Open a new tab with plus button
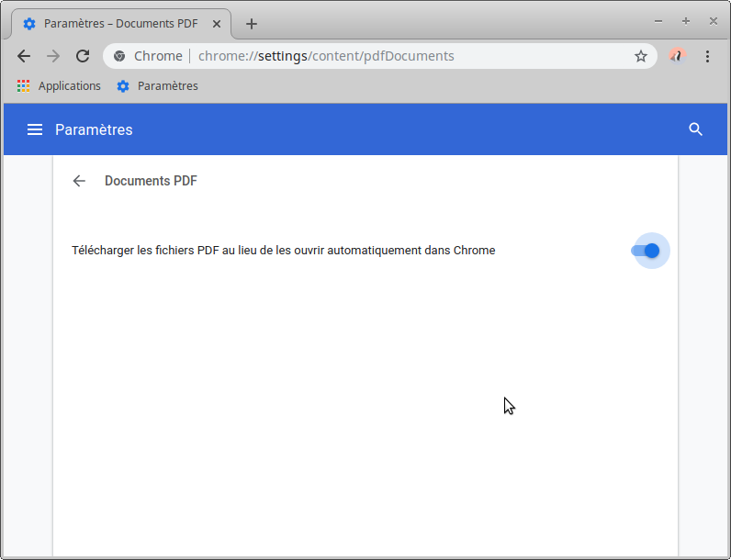The height and width of the screenshot is (560, 731). (x=252, y=24)
